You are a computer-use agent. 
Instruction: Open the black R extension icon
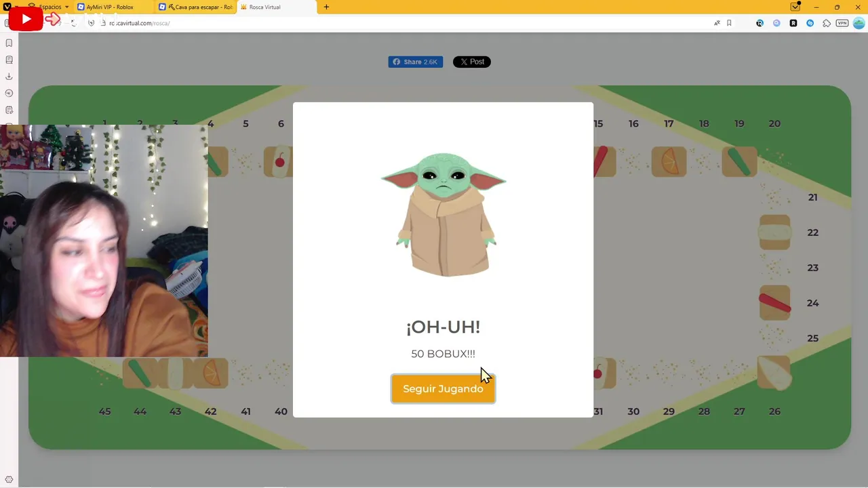[x=793, y=23]
